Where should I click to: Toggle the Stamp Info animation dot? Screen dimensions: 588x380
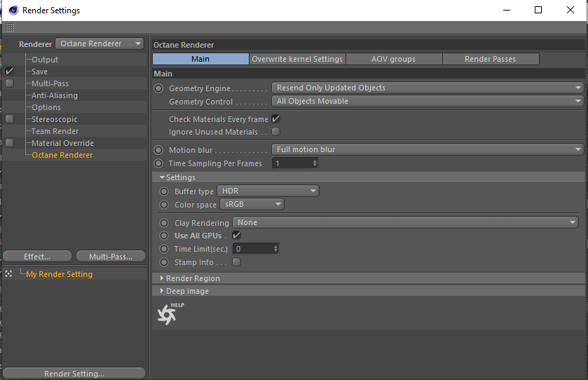[164, 262]
